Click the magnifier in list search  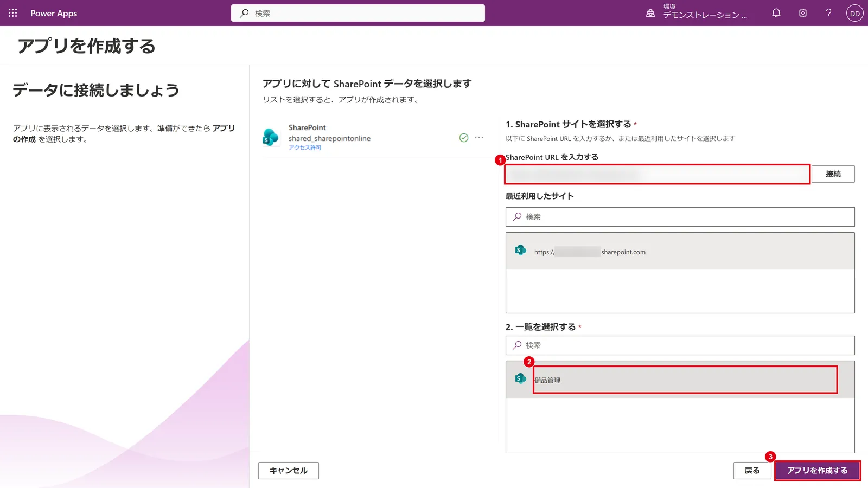coord(517,345)
